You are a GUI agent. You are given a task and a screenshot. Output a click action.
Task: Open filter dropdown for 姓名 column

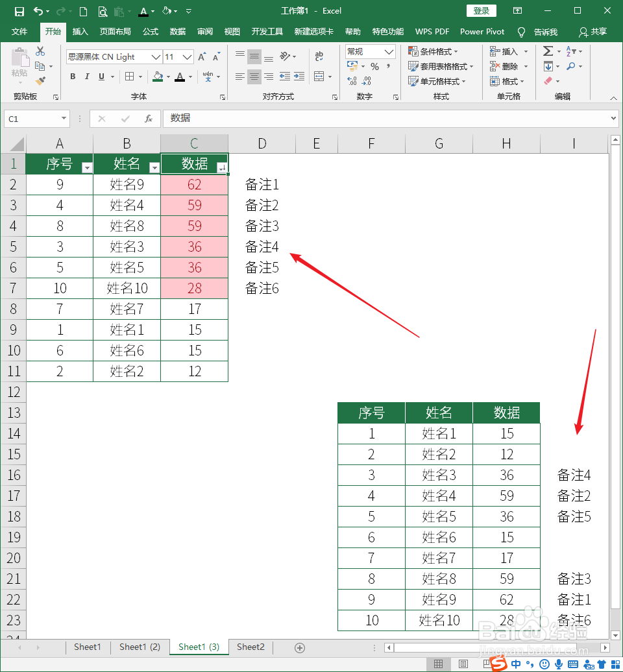154,168
